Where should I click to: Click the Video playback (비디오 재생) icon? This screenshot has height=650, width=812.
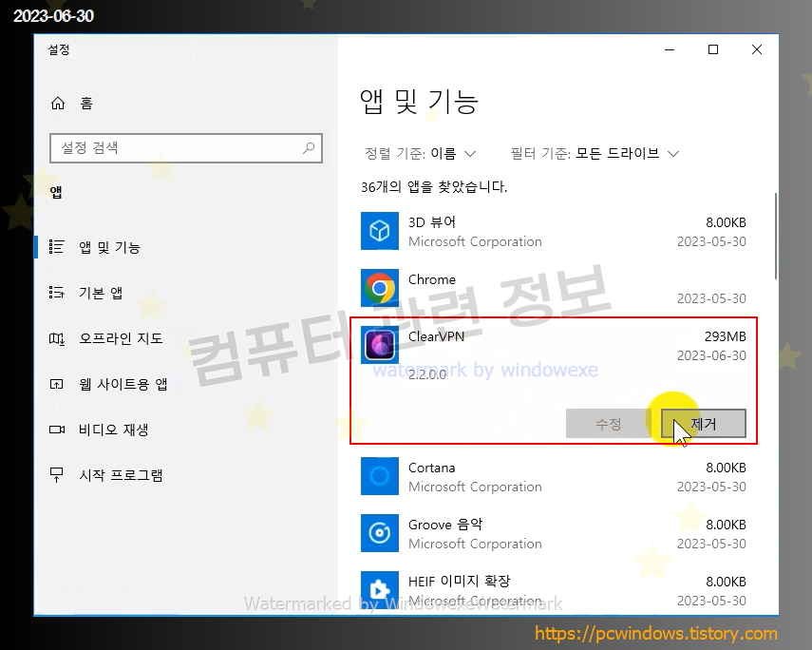(x=56, y=430)
